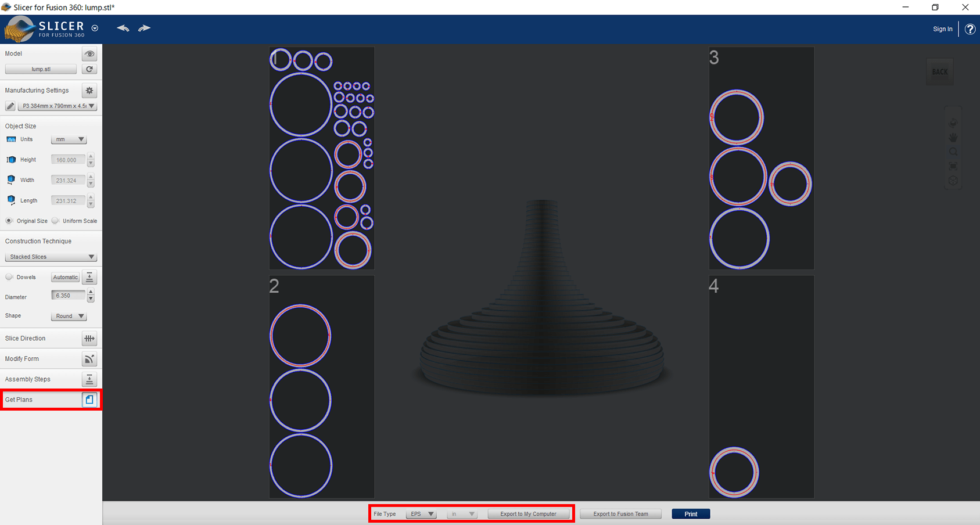The width and height of the screenshot is (980, 525).
Task: Open the help question mark icon
Action: (970, 29)
